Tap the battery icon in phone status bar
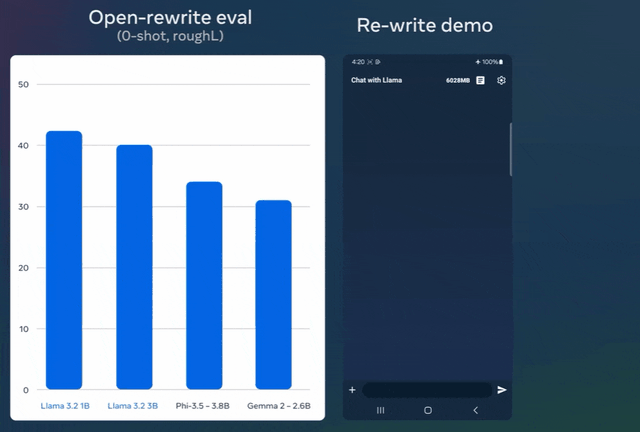This screenshot has height=432, width=640. pos(501,62)
